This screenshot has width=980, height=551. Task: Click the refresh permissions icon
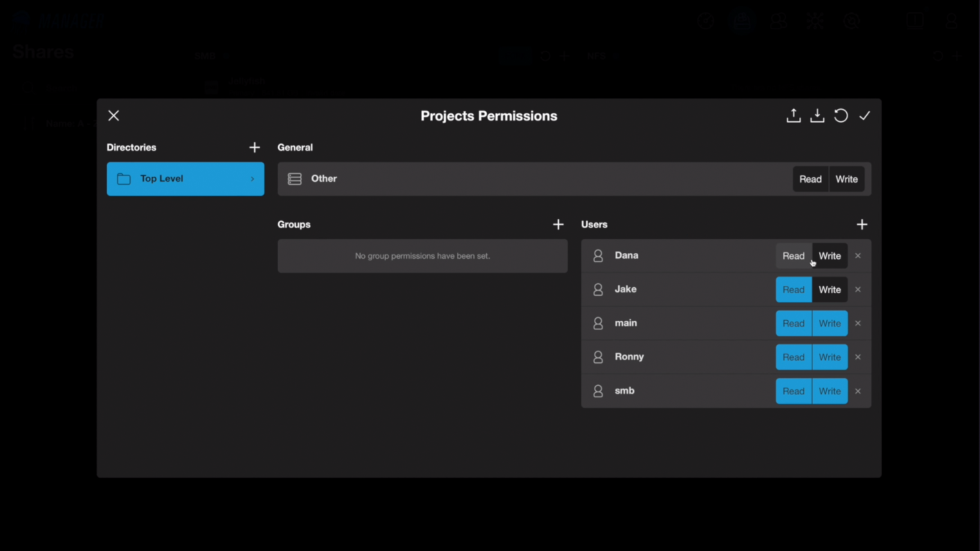coord(841,116)
